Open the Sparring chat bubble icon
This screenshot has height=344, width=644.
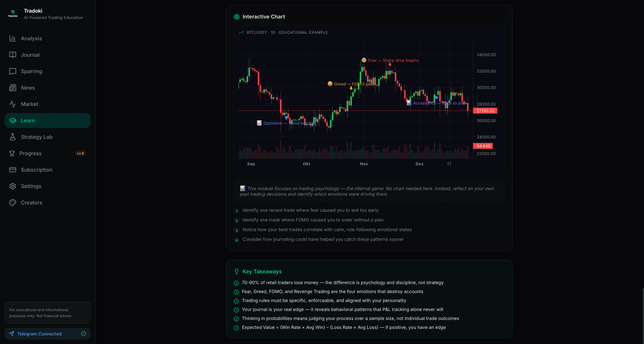(13, 71)
